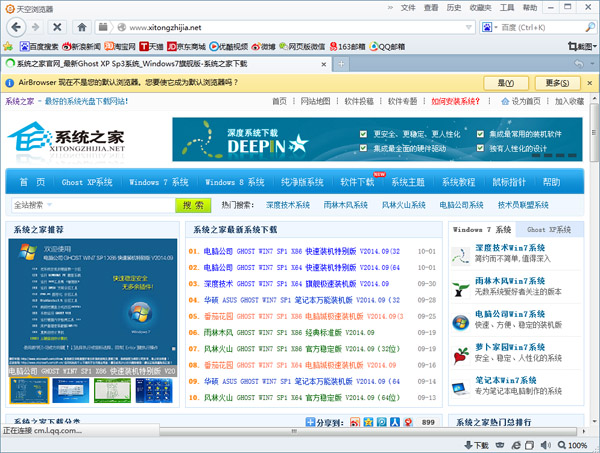Image resolution: width=600 pixels, height=453 pixels.
Task: Open the 收藏夹 menu
Action: (x=480, y=7)
